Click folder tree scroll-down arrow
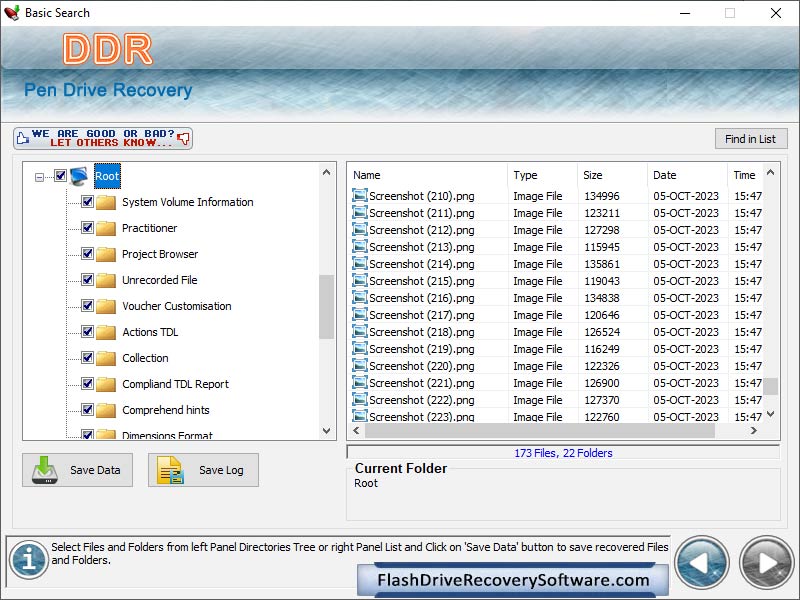This screenshot has height=600, width=800. (327, 431)
